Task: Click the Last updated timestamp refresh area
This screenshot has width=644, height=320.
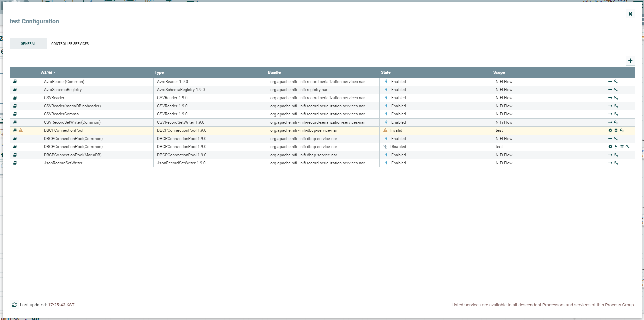Action: (48, 305)
